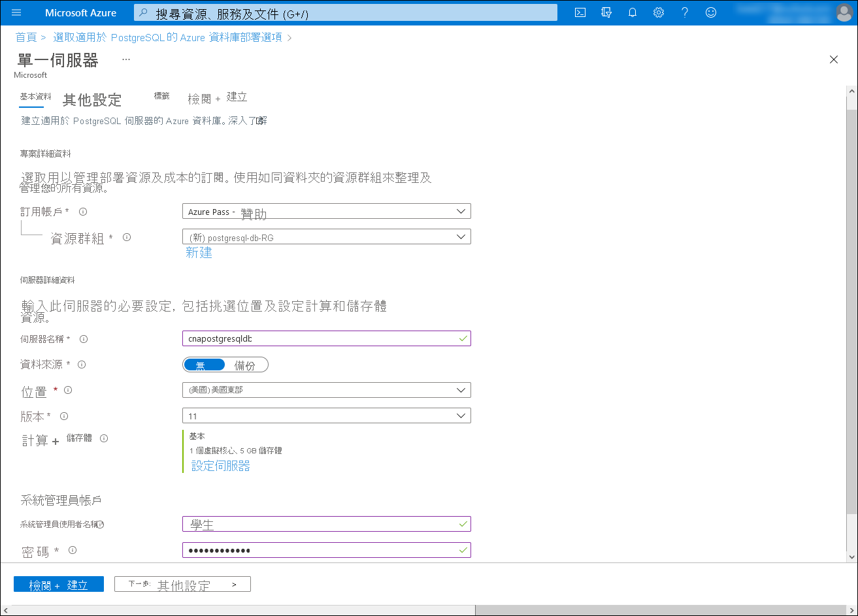Click the 下一步: 其他設定 button
Image resolution: width=858 pixels, height=616 pixels.
182,584
